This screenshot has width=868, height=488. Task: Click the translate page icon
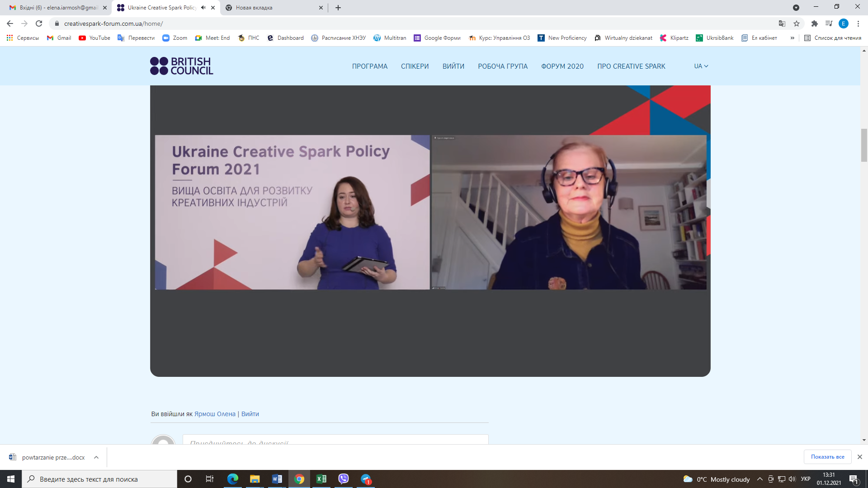(782, 23)
